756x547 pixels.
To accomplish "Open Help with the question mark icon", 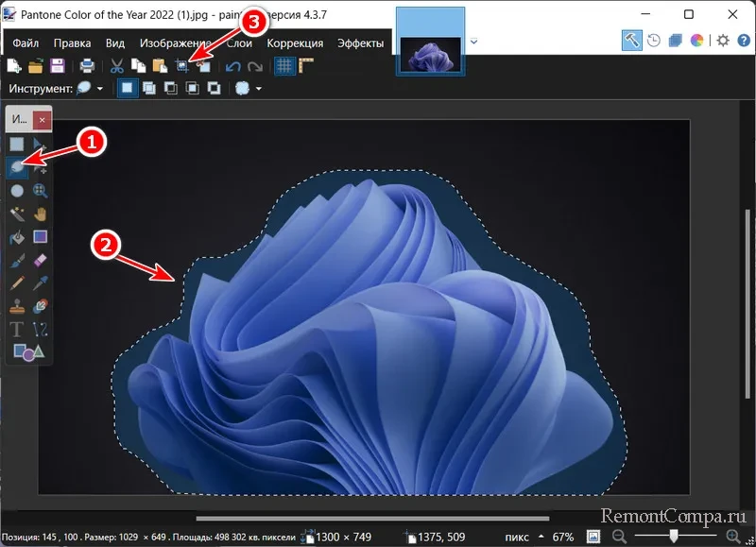I will pos(744,41).
